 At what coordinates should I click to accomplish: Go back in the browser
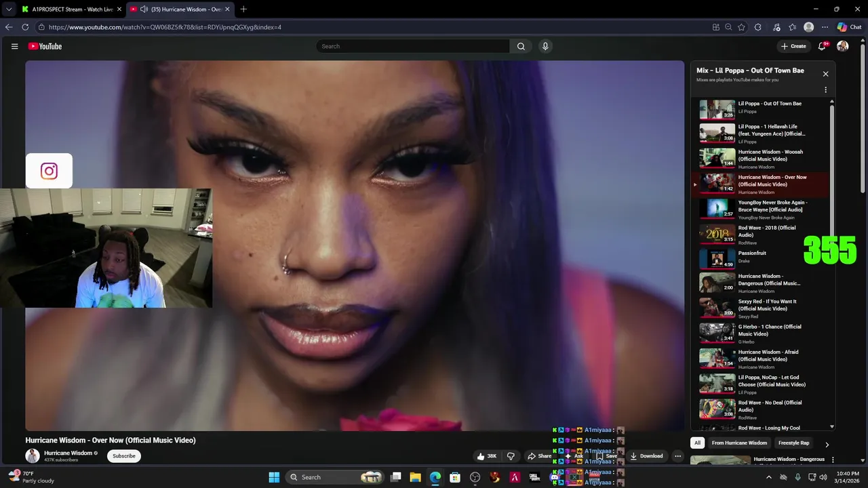[x=9, y=27]
